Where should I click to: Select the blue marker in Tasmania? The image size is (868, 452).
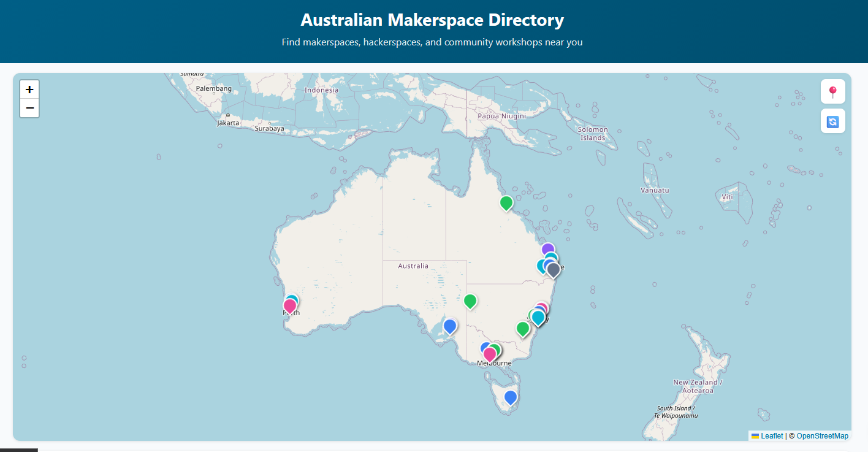coord(510,397)
